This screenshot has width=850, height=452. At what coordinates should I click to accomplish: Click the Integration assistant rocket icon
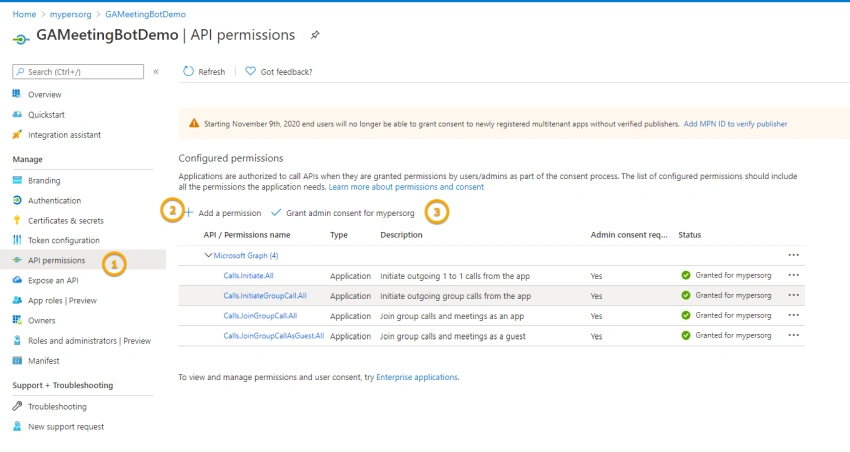coord(17,134)
